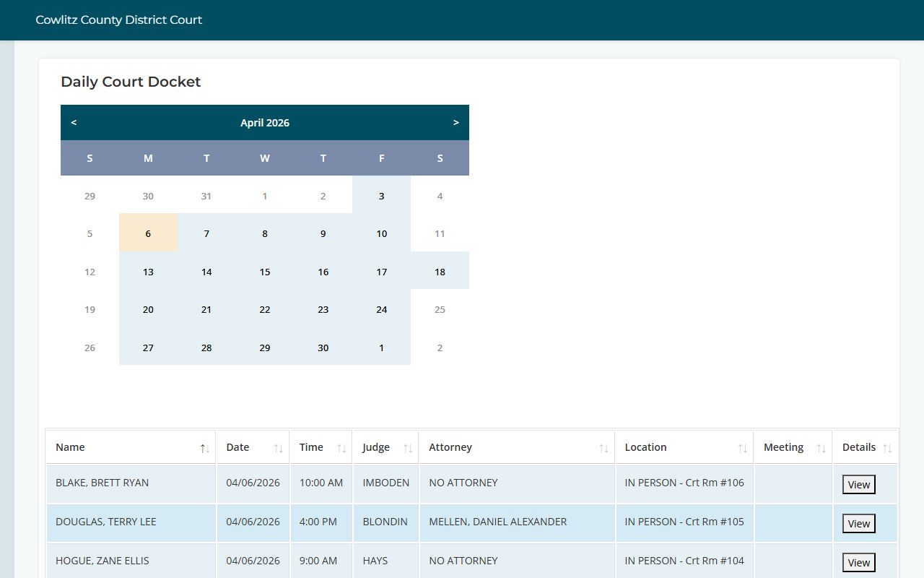View details for Douglas, Terry Lee
This screenshot has width=924, height=578.
[858, 524]
